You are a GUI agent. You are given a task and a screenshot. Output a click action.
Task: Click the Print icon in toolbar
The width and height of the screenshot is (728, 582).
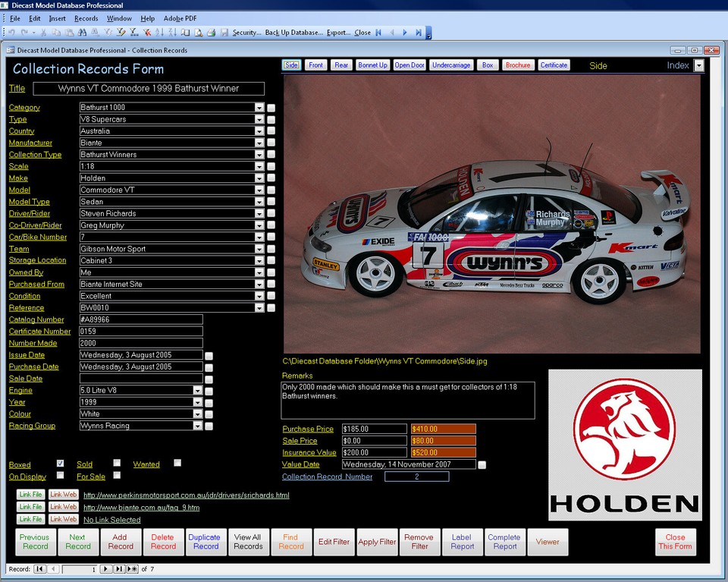pyautogui.click(x=212, y=33)
